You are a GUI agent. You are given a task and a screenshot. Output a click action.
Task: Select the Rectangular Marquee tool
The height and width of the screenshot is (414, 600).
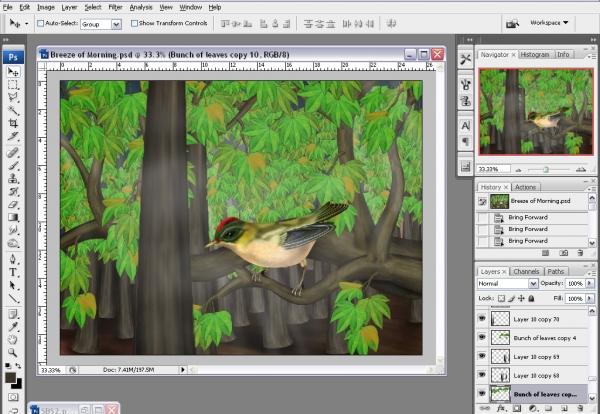tap(13, 85)
